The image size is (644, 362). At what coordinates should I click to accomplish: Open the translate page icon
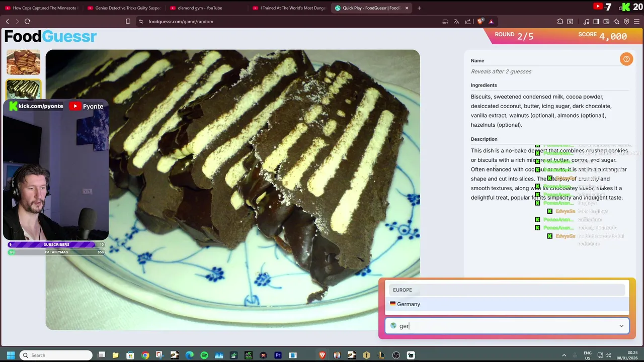456,22
